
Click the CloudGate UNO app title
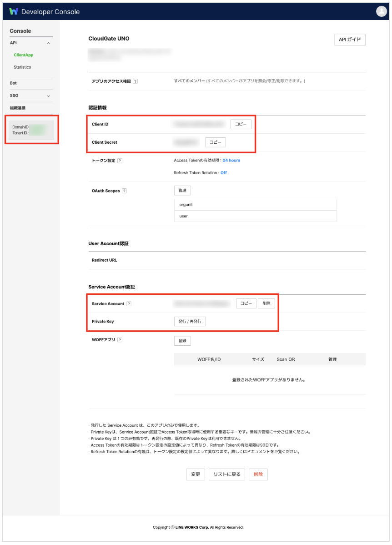point(109,39)
